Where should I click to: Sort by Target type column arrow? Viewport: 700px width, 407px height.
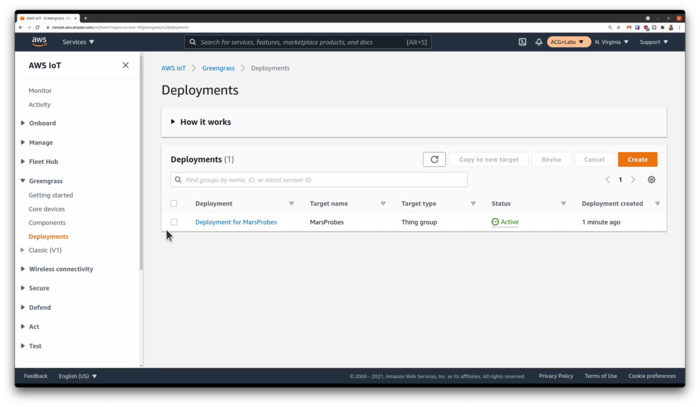(473, 204)
